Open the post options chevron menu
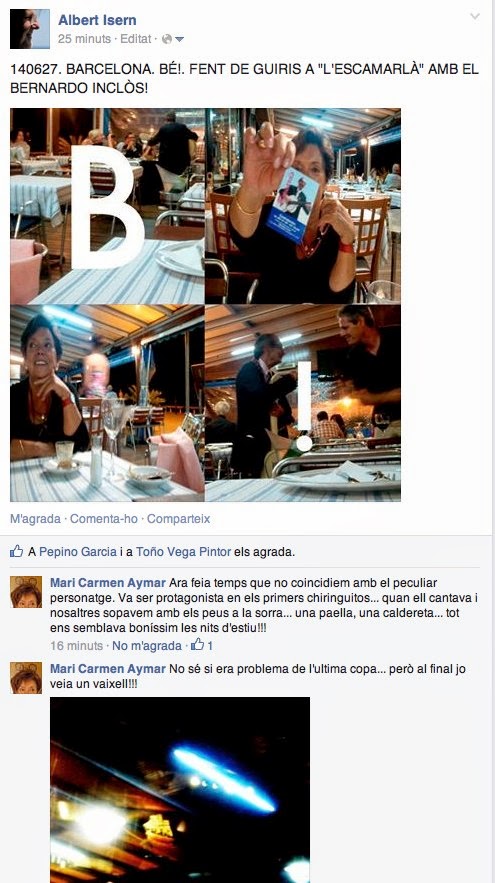 coord(475,16)
